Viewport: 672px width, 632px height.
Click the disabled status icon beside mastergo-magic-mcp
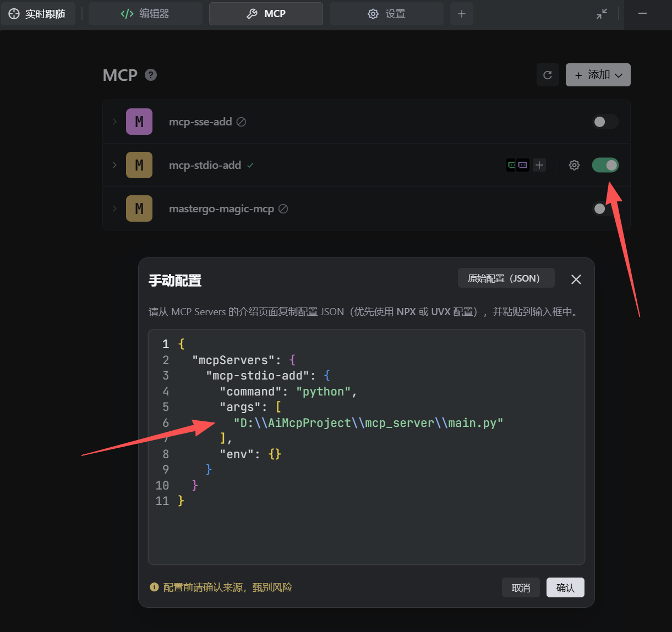283,208
